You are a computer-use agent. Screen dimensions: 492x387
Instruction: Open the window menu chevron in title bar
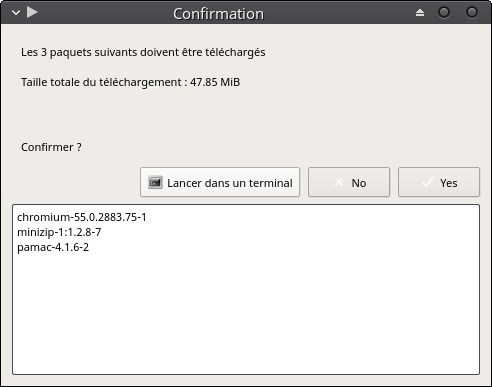[16, 13]
